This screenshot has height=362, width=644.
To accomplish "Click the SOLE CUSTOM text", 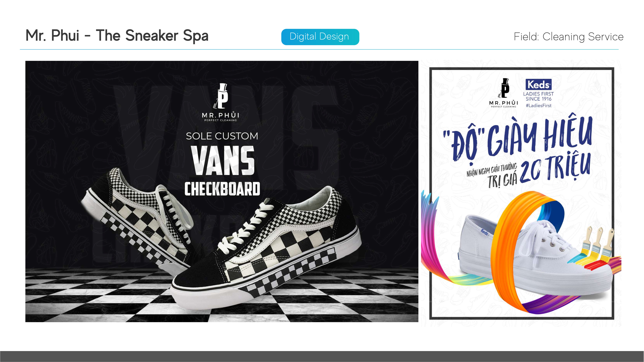I will [x=222, y=136].
